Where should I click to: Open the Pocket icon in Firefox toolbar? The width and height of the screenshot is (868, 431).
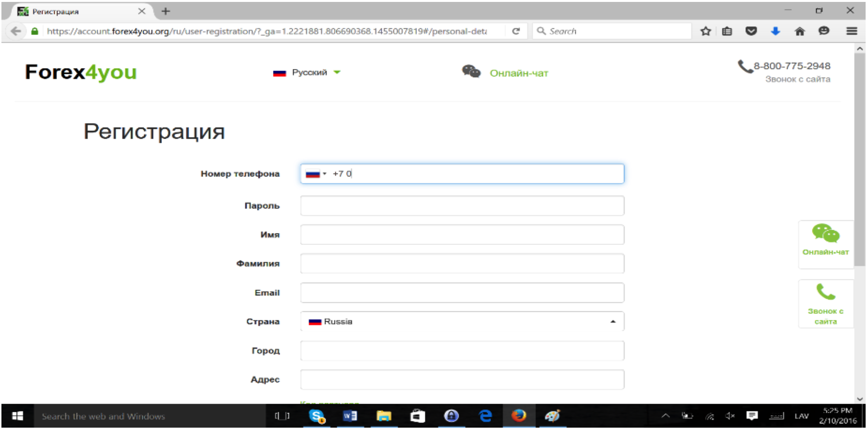751,31
